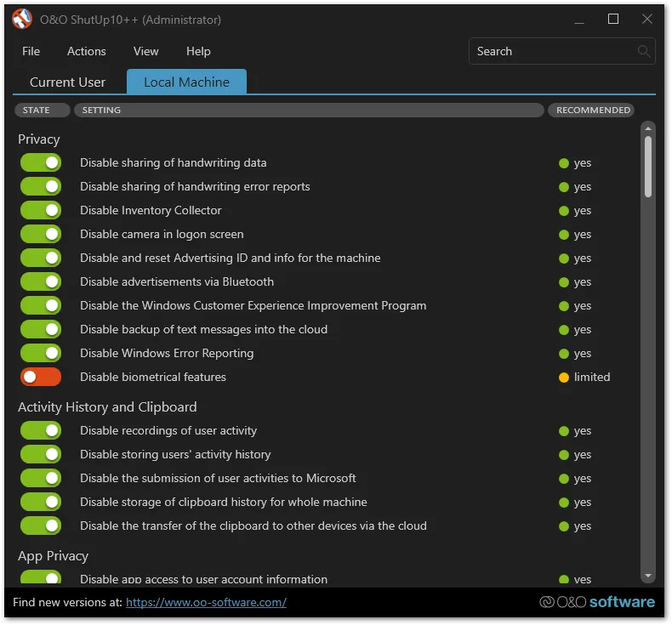Click 'yes' beside Disable sharing of handwriting data
The image size is (672, 625).
coord(583,163)
